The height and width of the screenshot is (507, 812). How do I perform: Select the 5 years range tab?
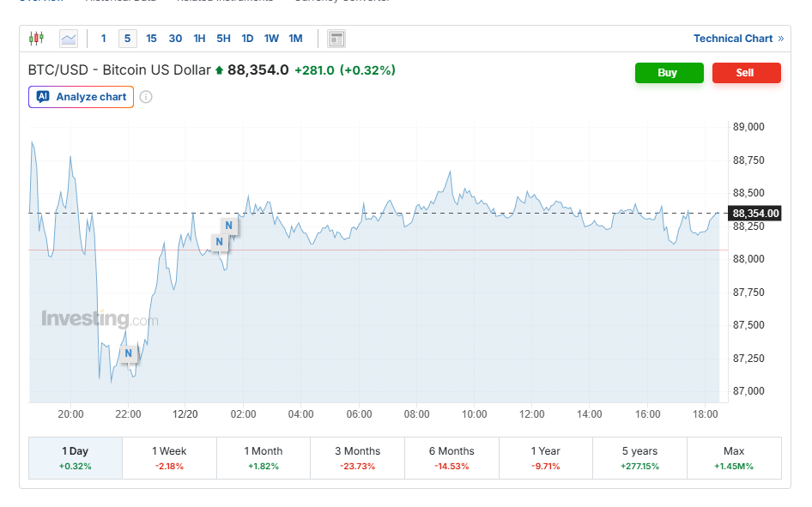pos(639,458)
